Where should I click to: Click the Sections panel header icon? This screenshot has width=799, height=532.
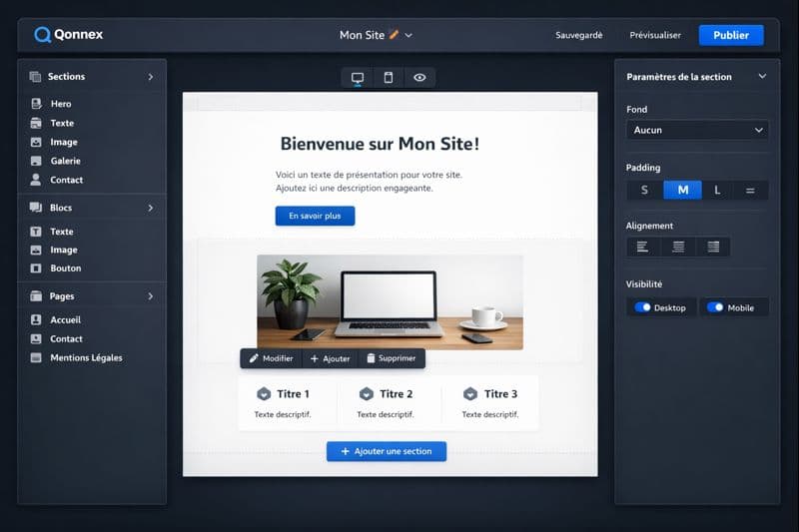[x=35, y=77]
